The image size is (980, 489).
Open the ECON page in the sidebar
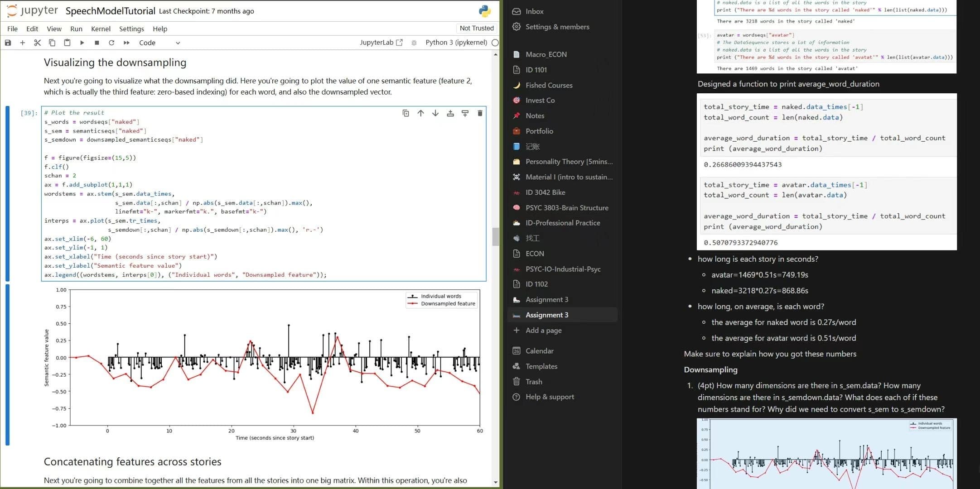point(535,254)
